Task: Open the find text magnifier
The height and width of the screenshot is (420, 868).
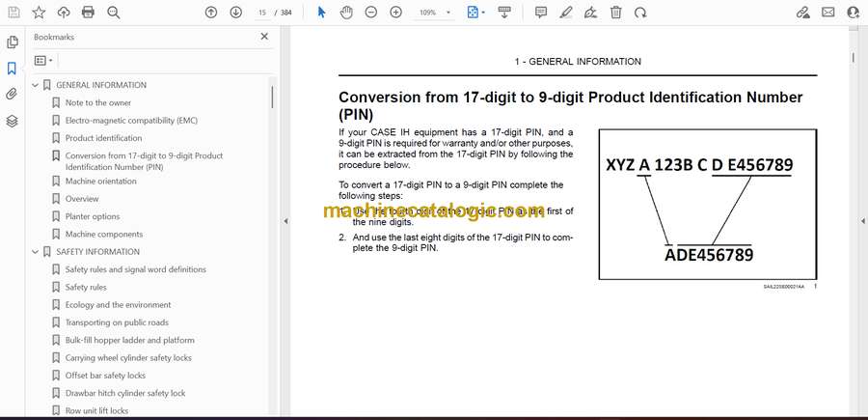Action: (x=114, y=13)
